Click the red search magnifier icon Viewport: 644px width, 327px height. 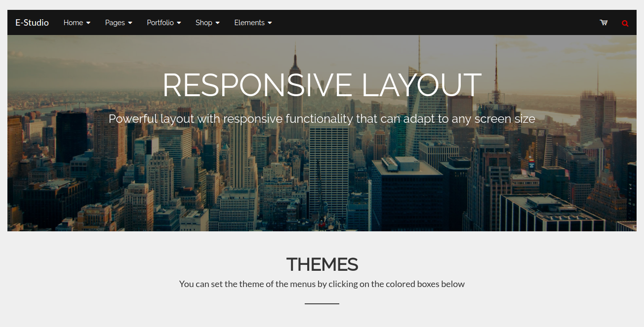coord(625,23)
